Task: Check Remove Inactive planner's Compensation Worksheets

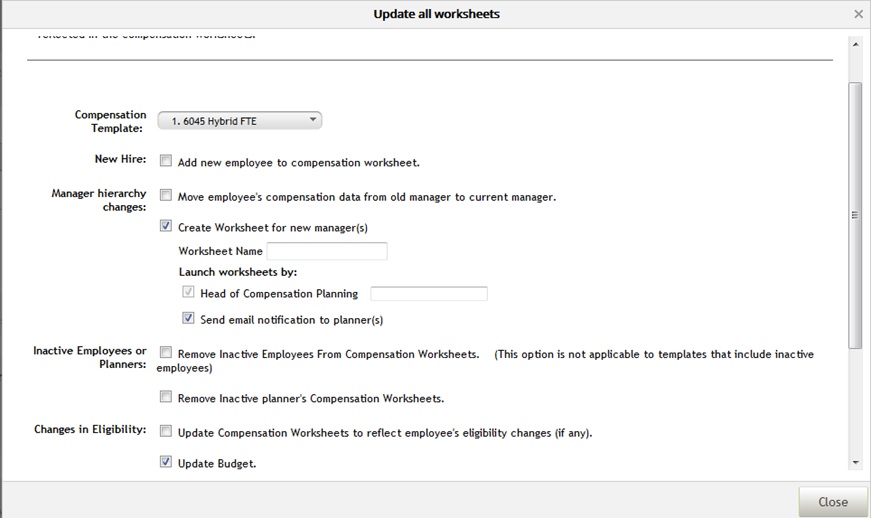Action: click(x=166, y=397)
